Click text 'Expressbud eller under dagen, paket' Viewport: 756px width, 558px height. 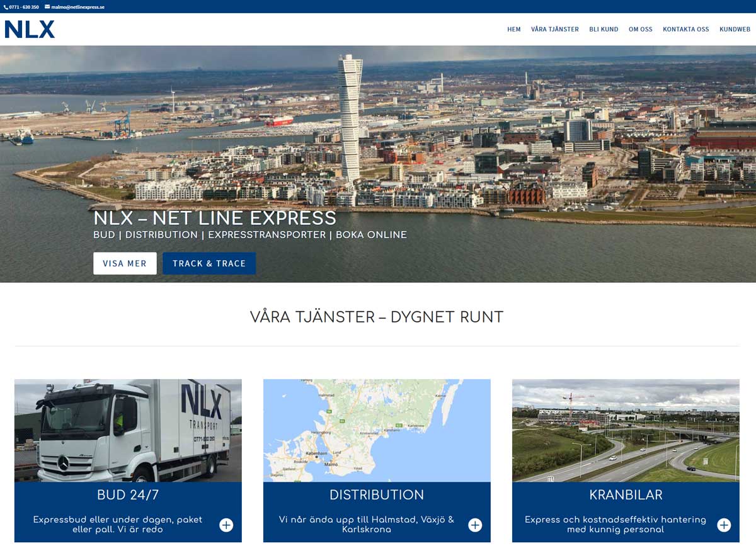click(x=118, y=520)
